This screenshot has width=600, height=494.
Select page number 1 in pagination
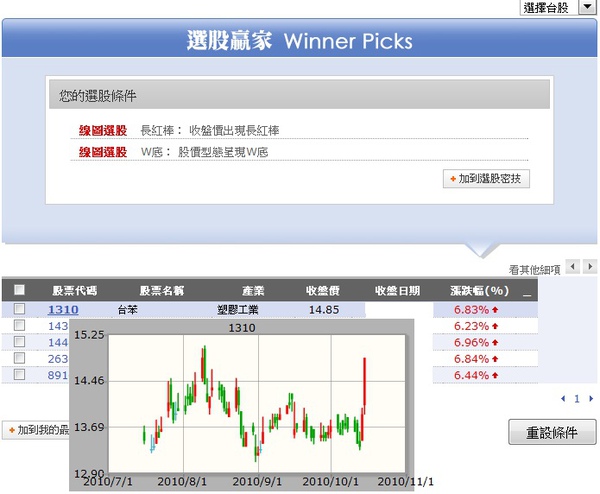[577, 399]
